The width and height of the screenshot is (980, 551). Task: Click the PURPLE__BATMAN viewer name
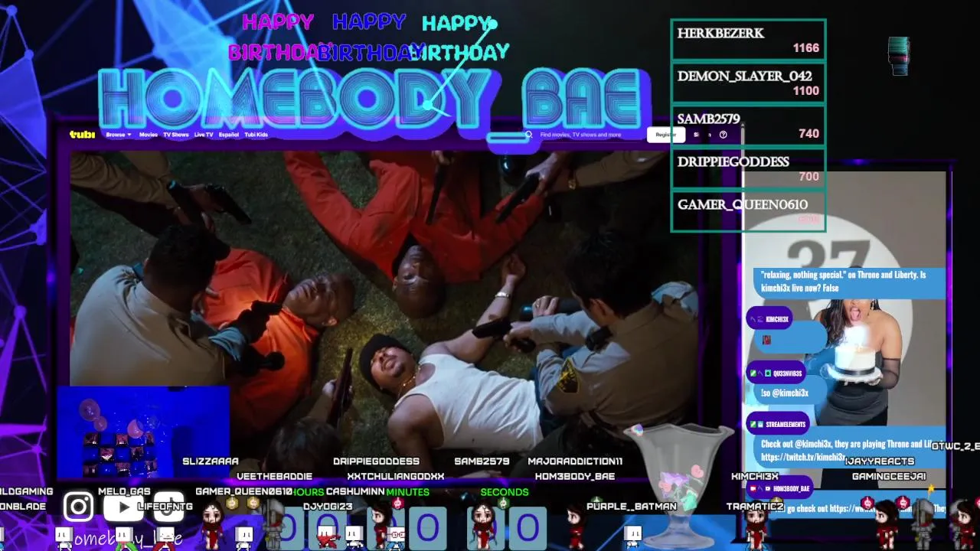tap(632, 506)
